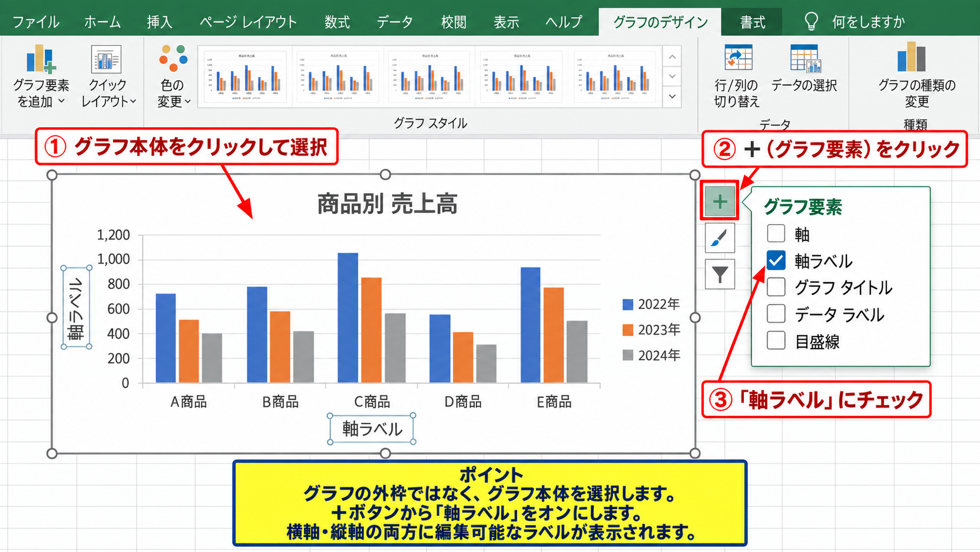This screenshot has height=552, width=980.
Task: Switch to the 書式 tab
Action: pos(753,22)
